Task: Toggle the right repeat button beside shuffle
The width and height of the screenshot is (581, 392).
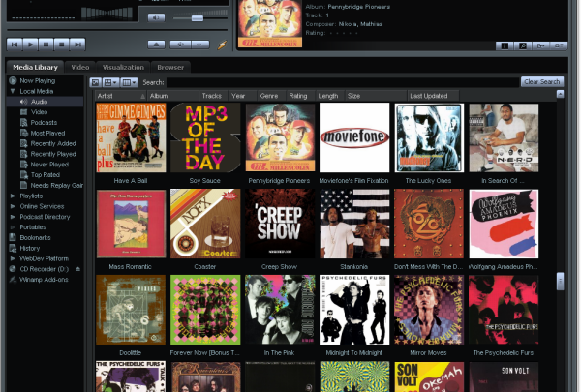Action: 200,45
